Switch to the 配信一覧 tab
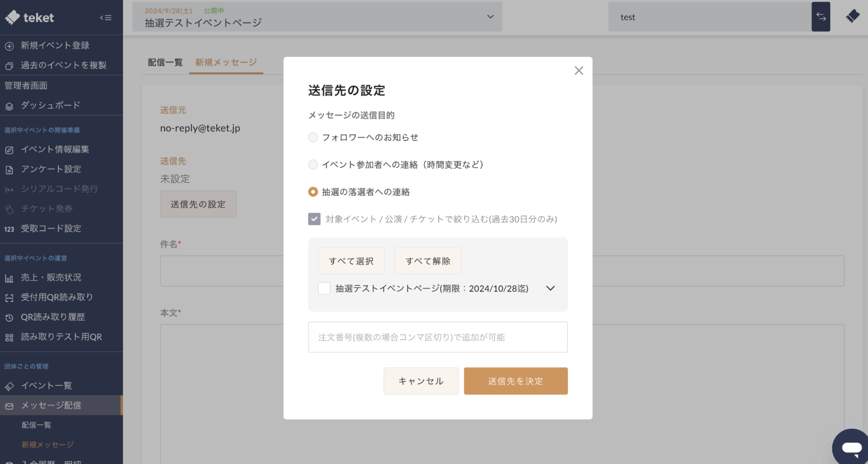This screenshot has width=868, height=464. [x=165, y=63]
